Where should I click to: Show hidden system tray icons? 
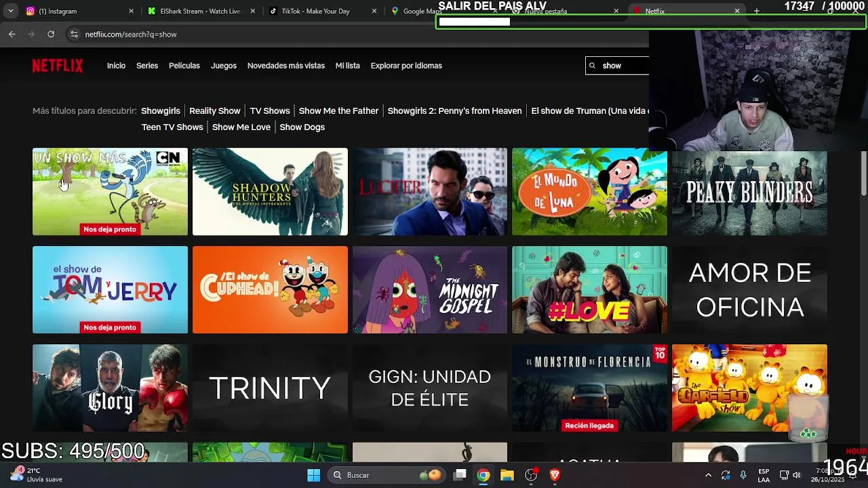click(x=708, y=475)
